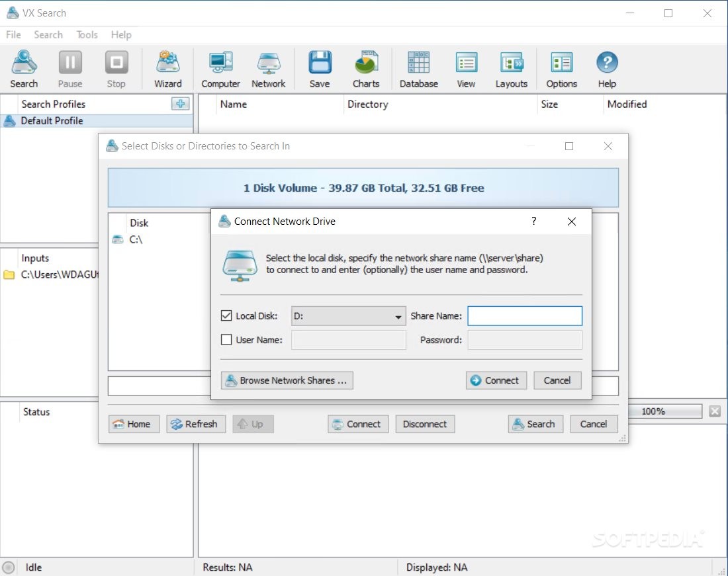The image size is (728, 576).
Task: Open the Search menu
Action: (x=48, y=35)
